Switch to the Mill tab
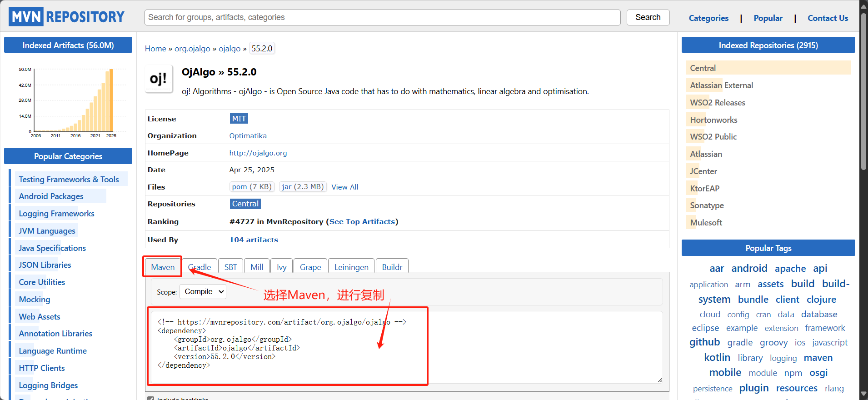Viewport: 868px width, 400px height. coord(257,267)
